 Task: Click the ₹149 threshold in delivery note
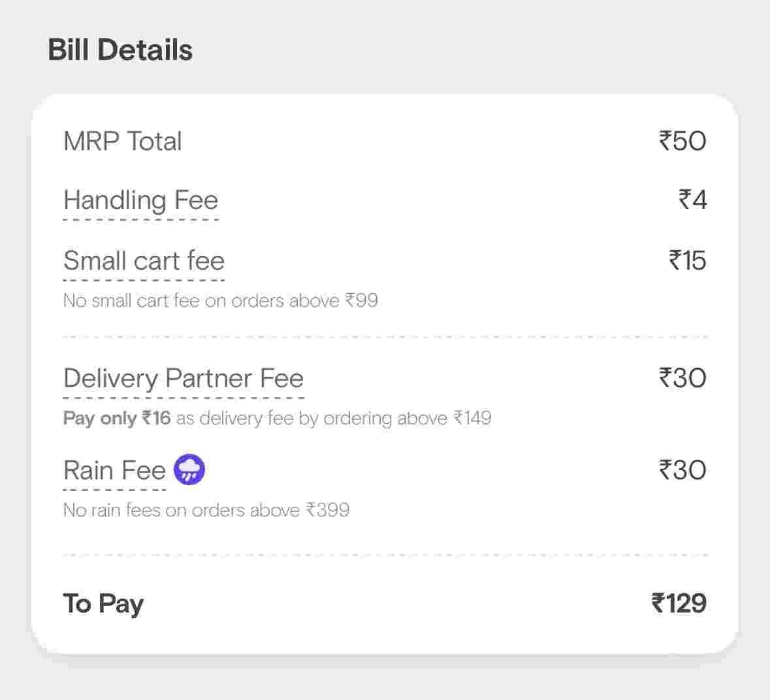tap(472, 419)
